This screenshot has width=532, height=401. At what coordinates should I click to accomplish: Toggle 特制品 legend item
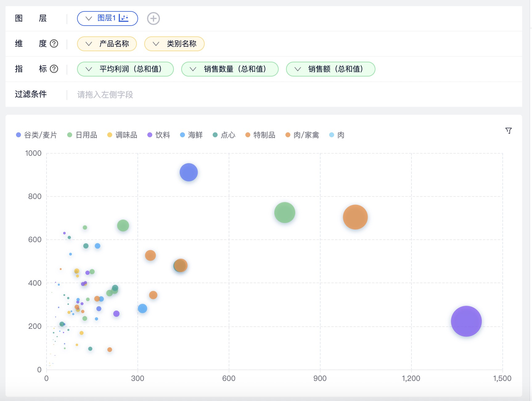click(260, 135)
